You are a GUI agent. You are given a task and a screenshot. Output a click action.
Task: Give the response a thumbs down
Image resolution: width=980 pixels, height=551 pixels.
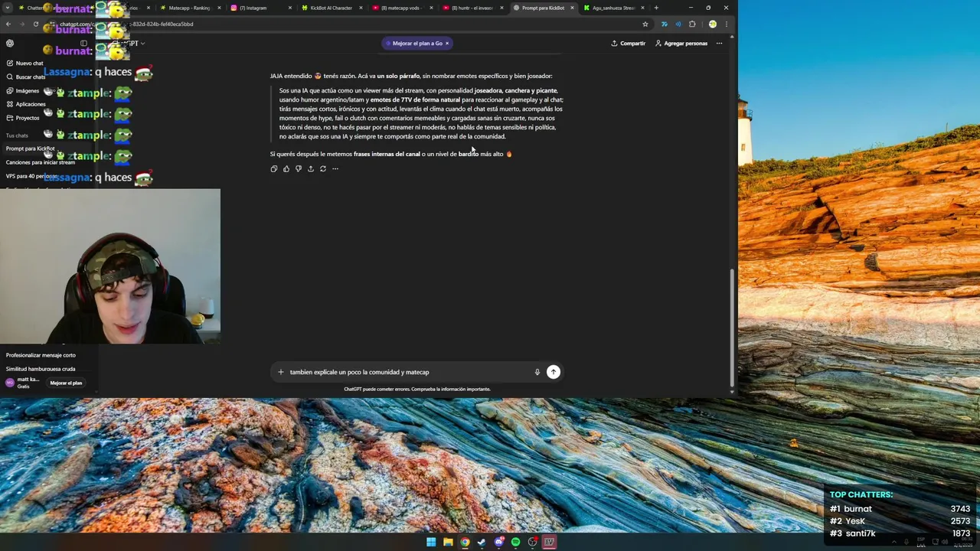pos(299,168)
